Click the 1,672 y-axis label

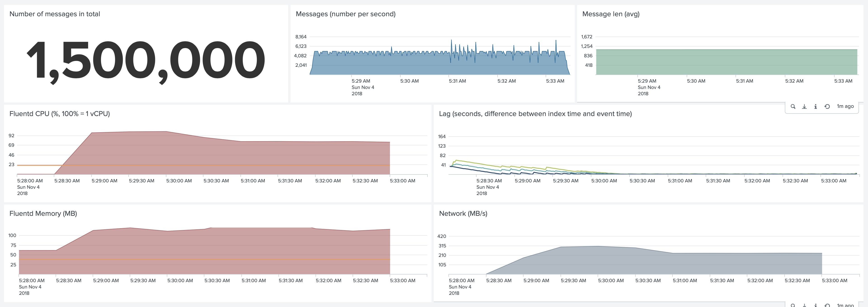pos(587,37)
